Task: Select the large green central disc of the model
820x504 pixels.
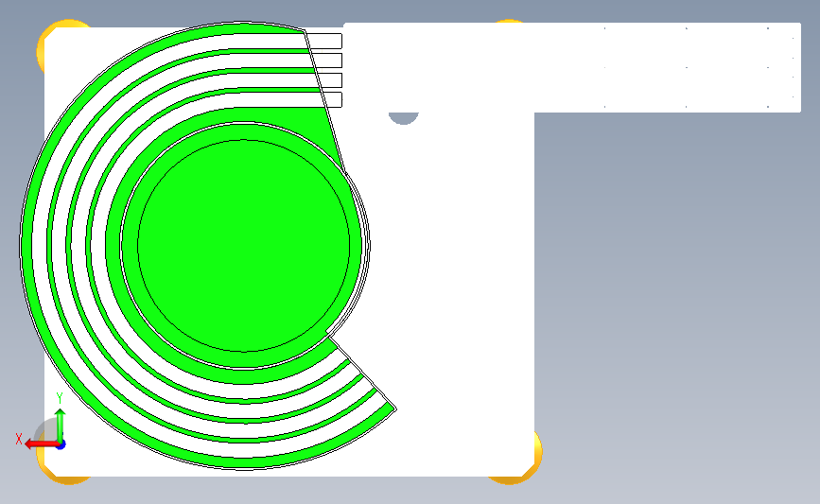Action: click(244, 245)
